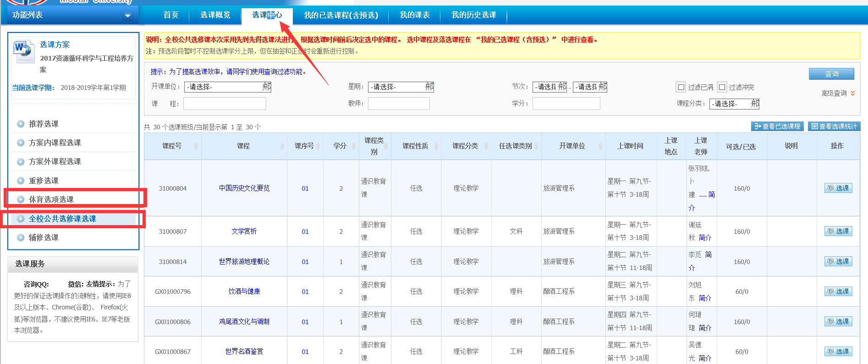This screenshot has height=364, width=868.
Task: Switch to 我的课表 tab
Action: click(414, 15)
